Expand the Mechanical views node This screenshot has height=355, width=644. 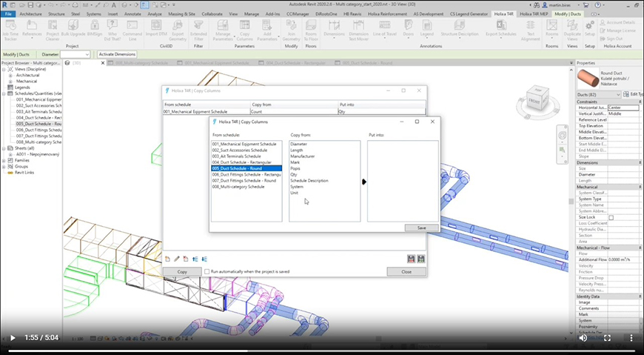pos(10,82)
